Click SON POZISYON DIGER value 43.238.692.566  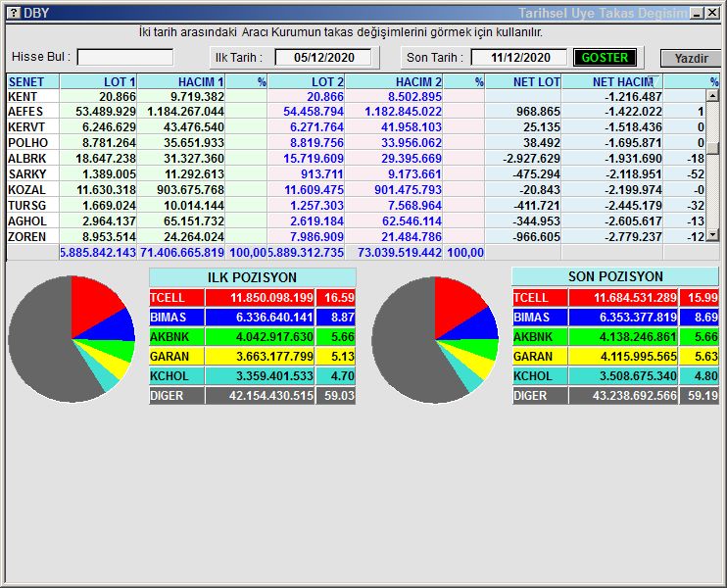tap(635, 396)
